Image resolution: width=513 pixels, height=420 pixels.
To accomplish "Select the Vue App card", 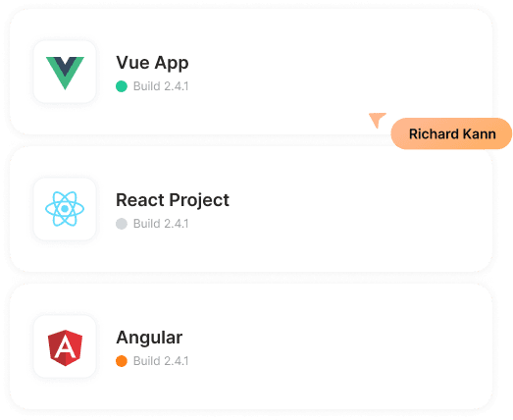I will pyautogui.click(x=251, y=72).
